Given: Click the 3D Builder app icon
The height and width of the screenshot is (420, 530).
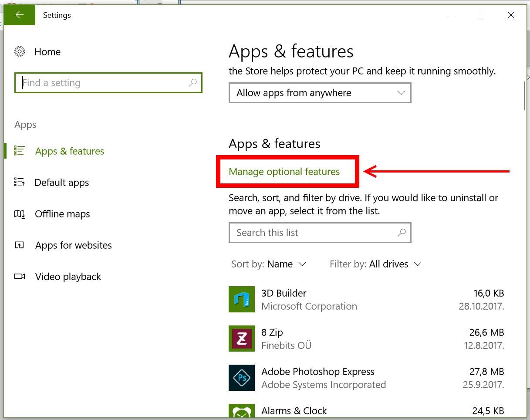Looking at the screenshot, I should click(x=241, y=299).
